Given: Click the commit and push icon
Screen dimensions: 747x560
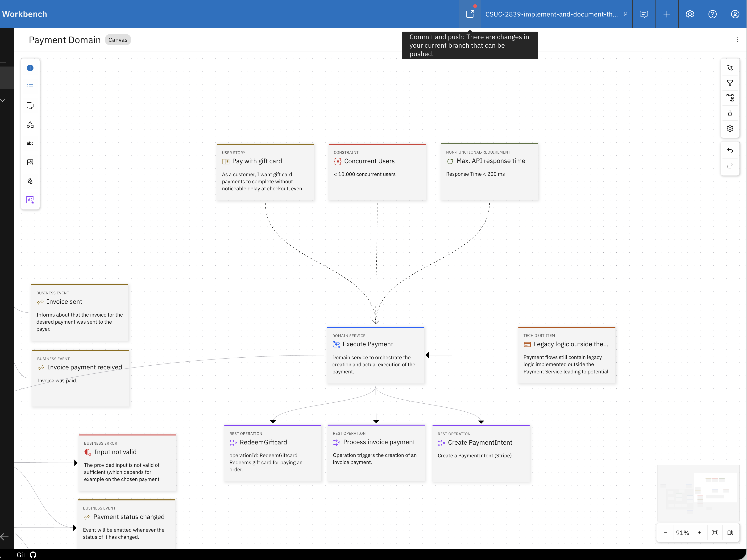Looking at the screenshot, I should click(x=470, y=14).
